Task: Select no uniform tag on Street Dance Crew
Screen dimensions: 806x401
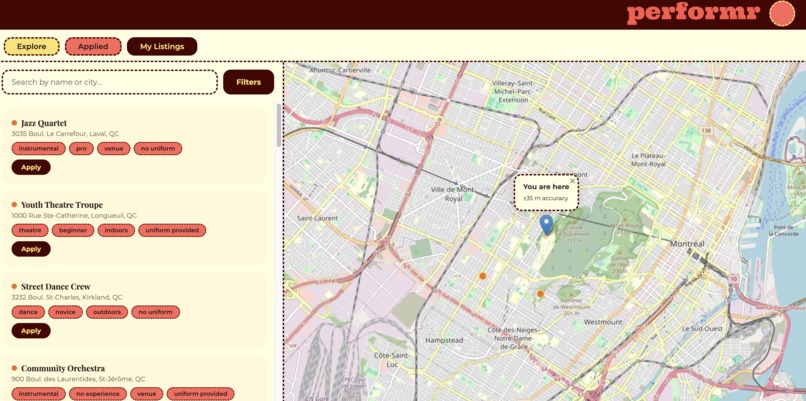Action: coord(156,312)
